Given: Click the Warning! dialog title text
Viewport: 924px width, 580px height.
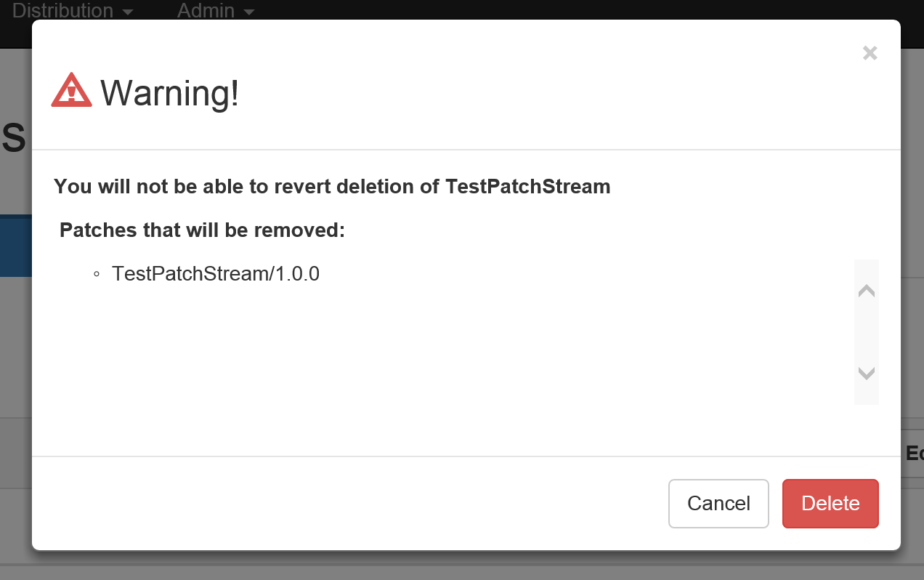Looking at the screenshot, I should [170, 94].
